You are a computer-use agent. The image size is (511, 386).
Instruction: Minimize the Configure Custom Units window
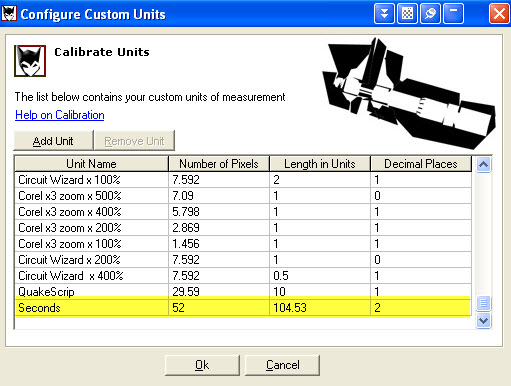(x=453, y=14)
